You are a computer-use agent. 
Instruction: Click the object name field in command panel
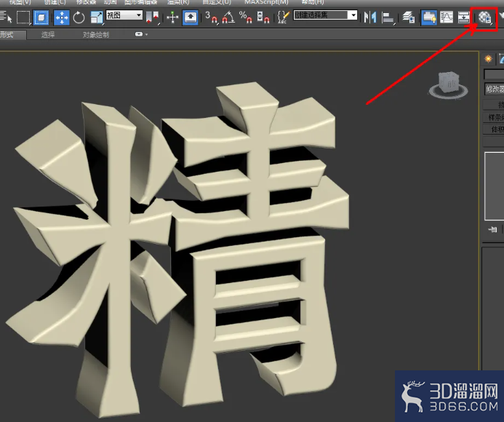pyautogui.click(x=494, y=74)
